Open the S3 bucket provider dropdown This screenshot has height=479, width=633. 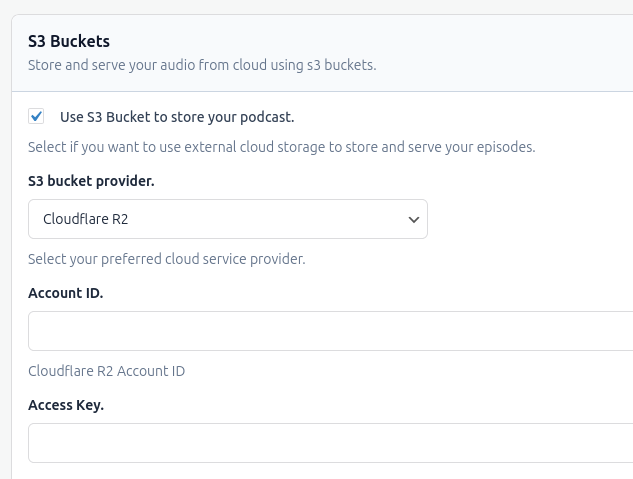[x=228, y=219]
